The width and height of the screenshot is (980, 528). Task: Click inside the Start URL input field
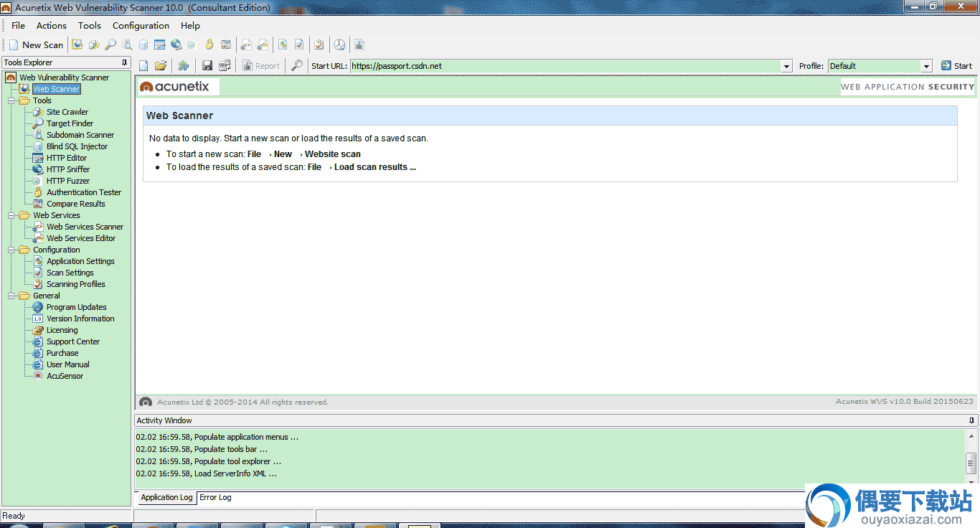[x=566, y=66]
